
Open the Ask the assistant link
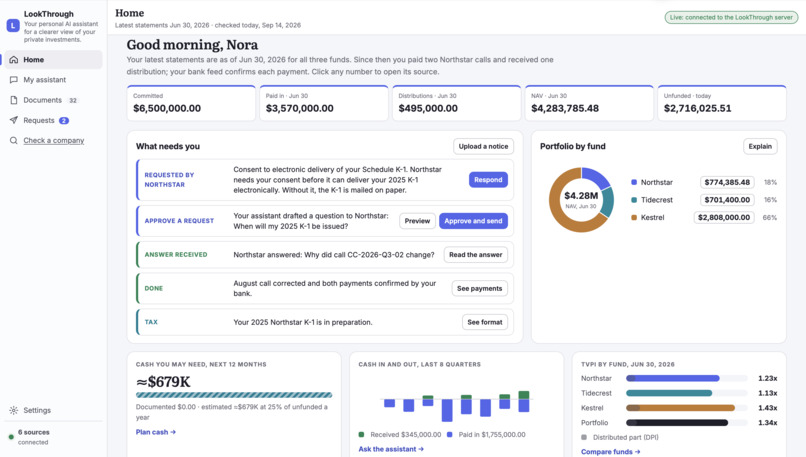pos(391,449)
